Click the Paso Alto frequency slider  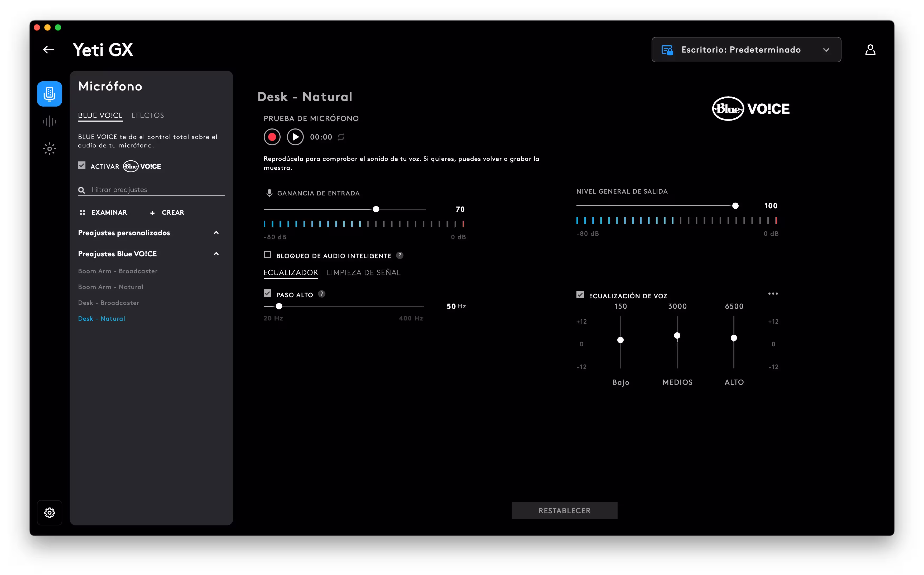tap(344, 306)
